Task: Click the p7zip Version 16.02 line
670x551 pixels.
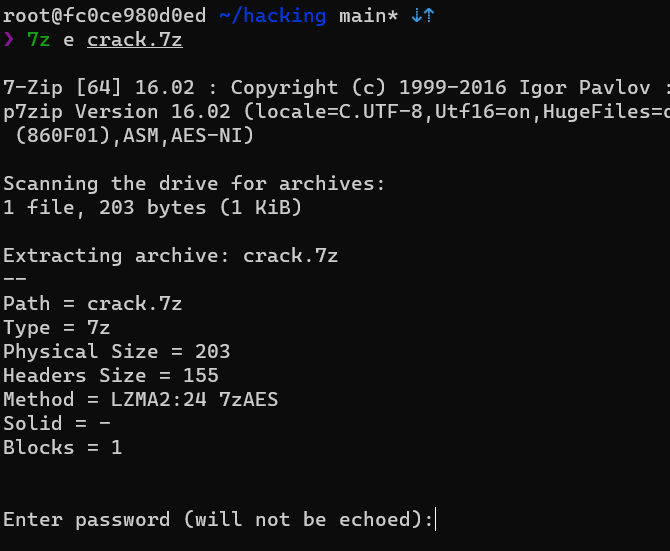Action: click(x=335, y=111)
